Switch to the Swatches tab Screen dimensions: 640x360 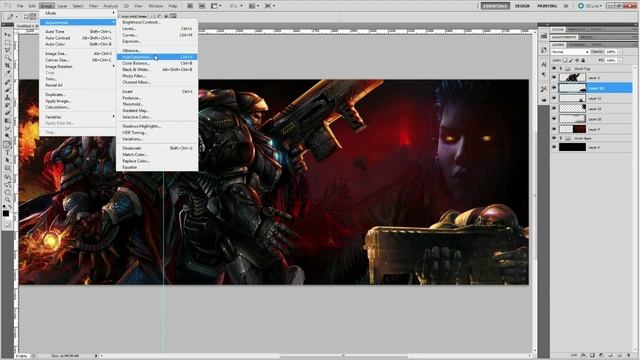tap(577, 30)
